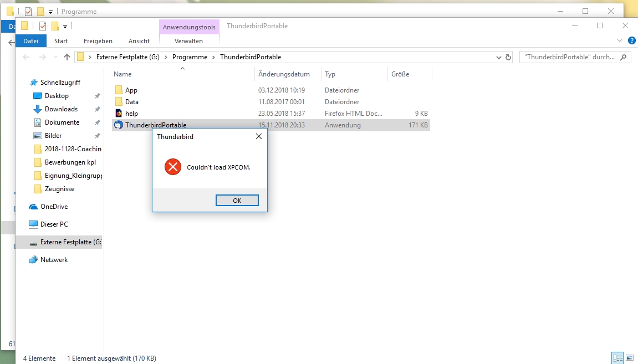
Task: Open Bilder in quick access
Action: (53, 136)
